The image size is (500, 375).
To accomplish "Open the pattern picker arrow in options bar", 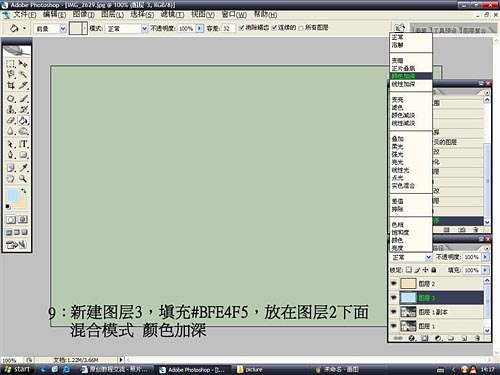I will pos(85,28).
